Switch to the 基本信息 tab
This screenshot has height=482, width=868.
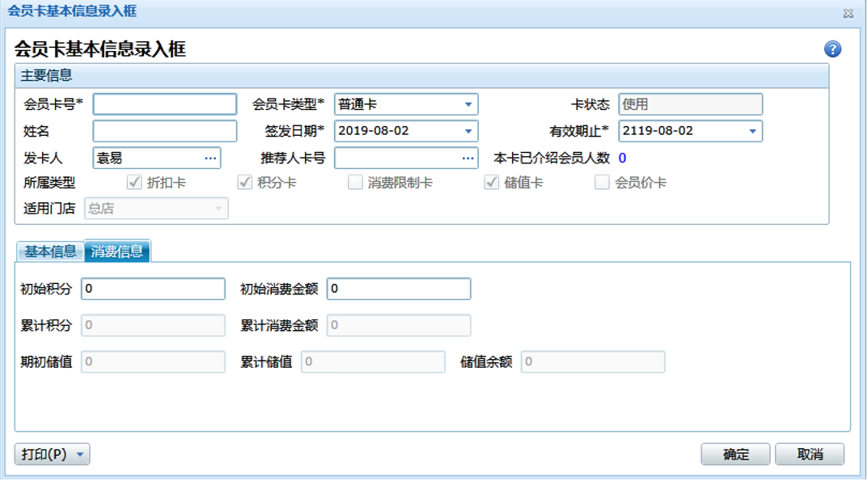50,252
